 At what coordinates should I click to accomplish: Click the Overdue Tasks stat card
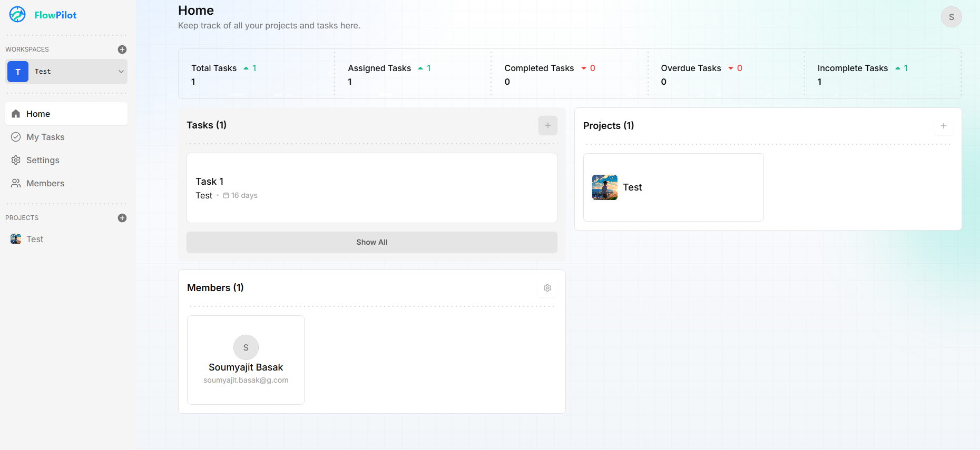726,74
